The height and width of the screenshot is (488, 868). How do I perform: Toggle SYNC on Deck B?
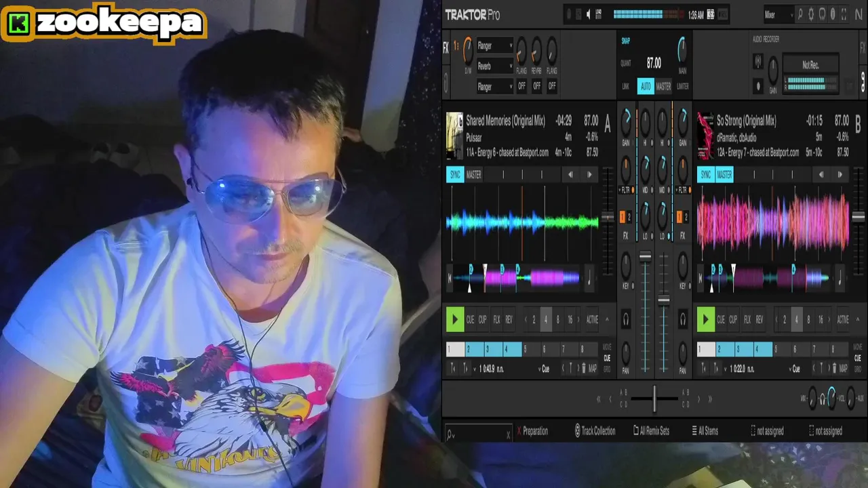[706, 175]
